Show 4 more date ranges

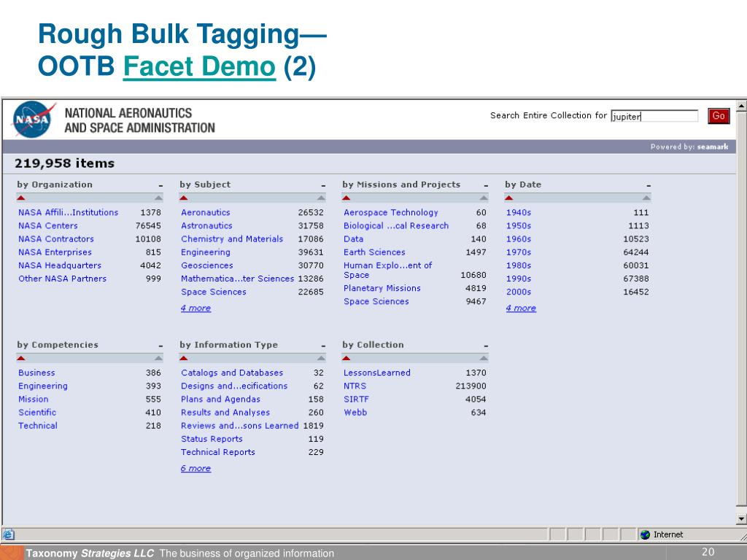(x=521, y=308)
